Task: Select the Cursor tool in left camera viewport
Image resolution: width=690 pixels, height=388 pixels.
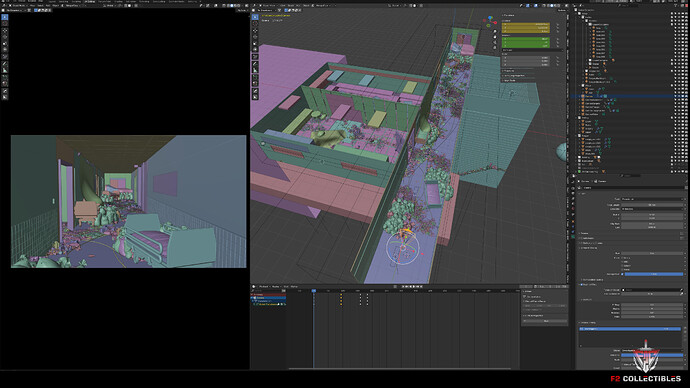Action: (5, 24)
